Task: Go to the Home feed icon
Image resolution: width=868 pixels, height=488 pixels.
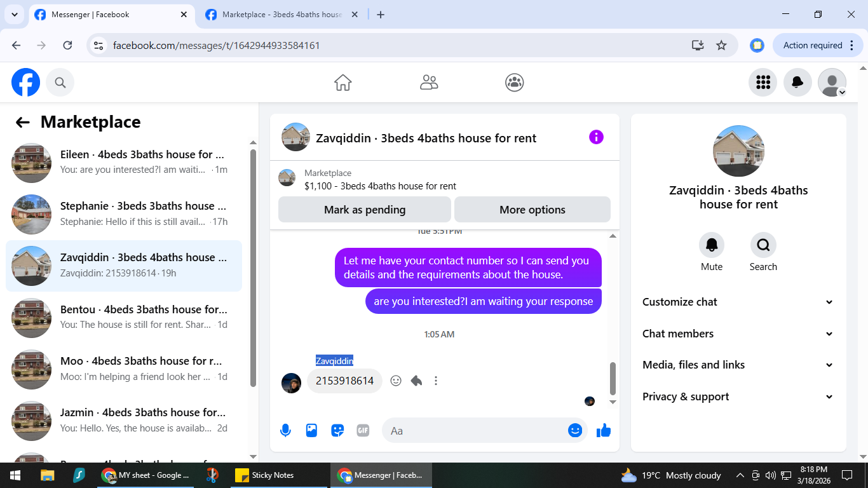Action: coord(343,83)
